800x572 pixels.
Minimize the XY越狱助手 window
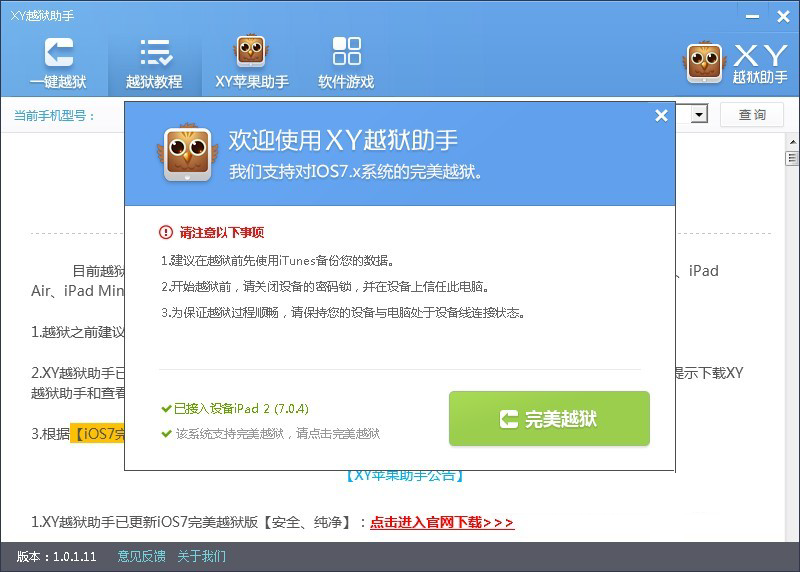click(x=752, y=16)
